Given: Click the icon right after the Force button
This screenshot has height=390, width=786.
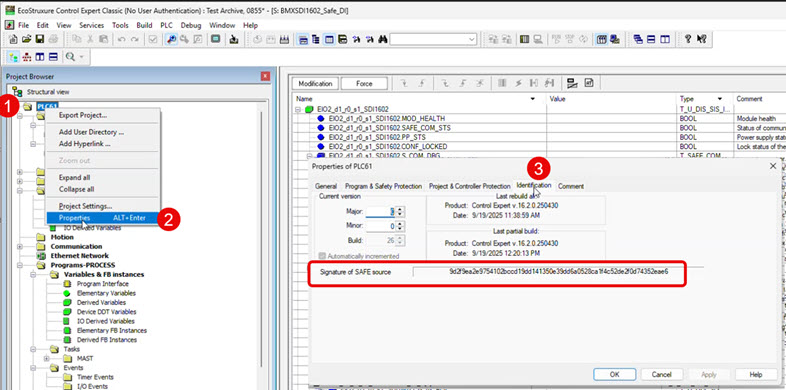Looking at the screenshot, I should pyautogui.click(x=404, y=84).
